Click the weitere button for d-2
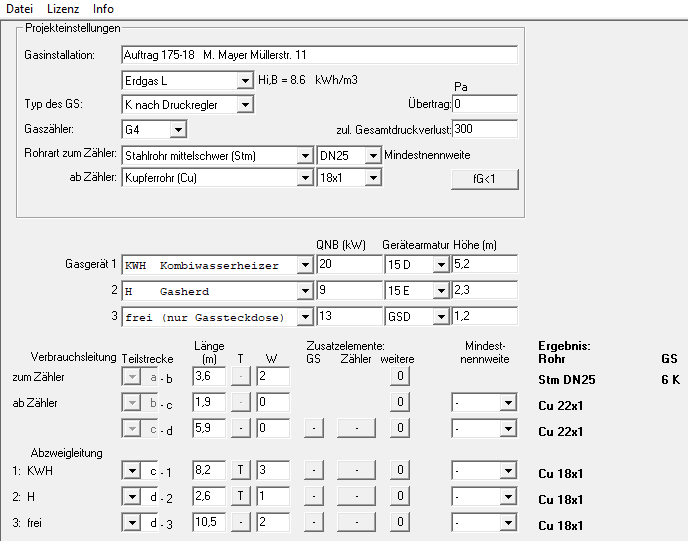The width and height of the screenshot is (688, 541). click(400, 496)
